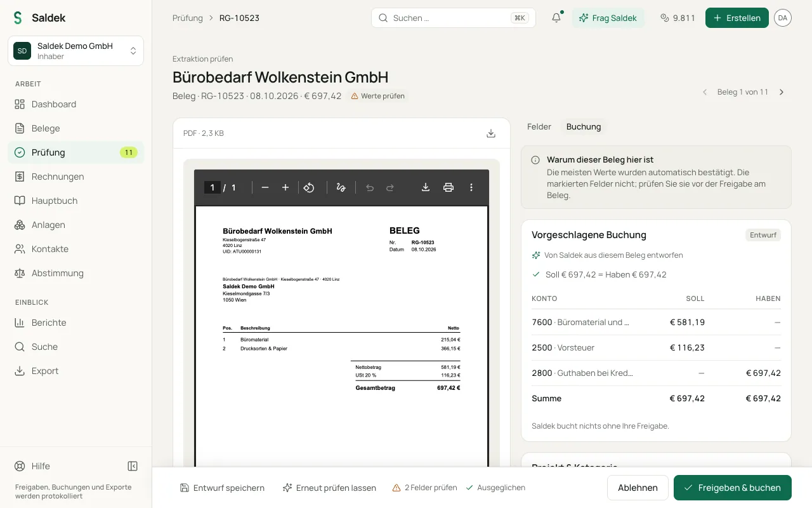Go to Rechnungen section
Image resolution: width=812 pixels, height=508 pixels.
[x=75, y=177]
